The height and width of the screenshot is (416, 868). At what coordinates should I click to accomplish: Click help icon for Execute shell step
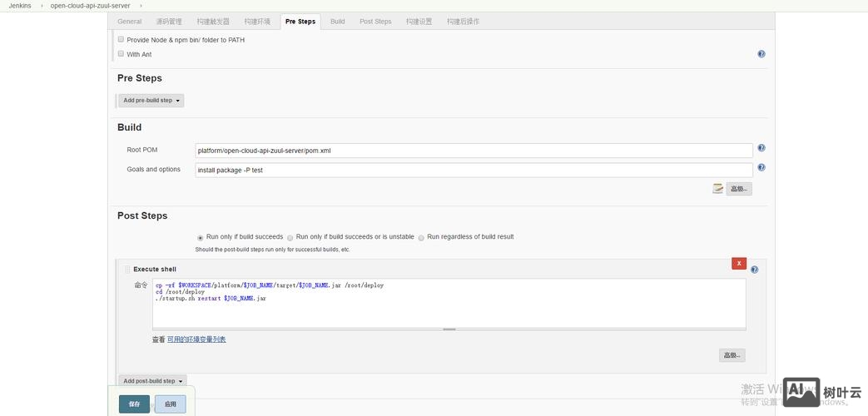[754, 270]
